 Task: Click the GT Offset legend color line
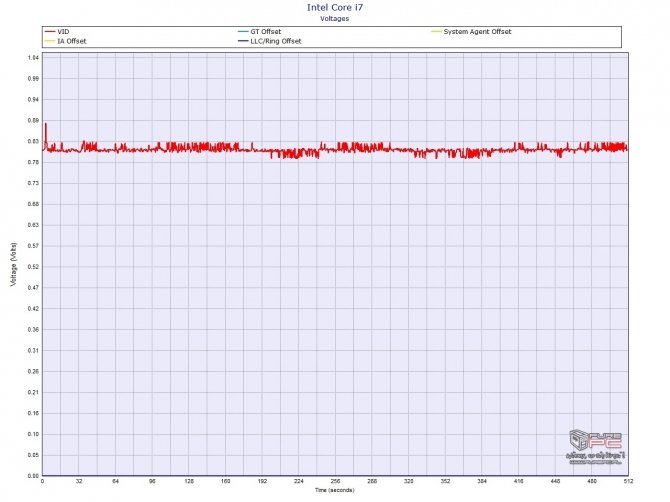coord(243,32)
